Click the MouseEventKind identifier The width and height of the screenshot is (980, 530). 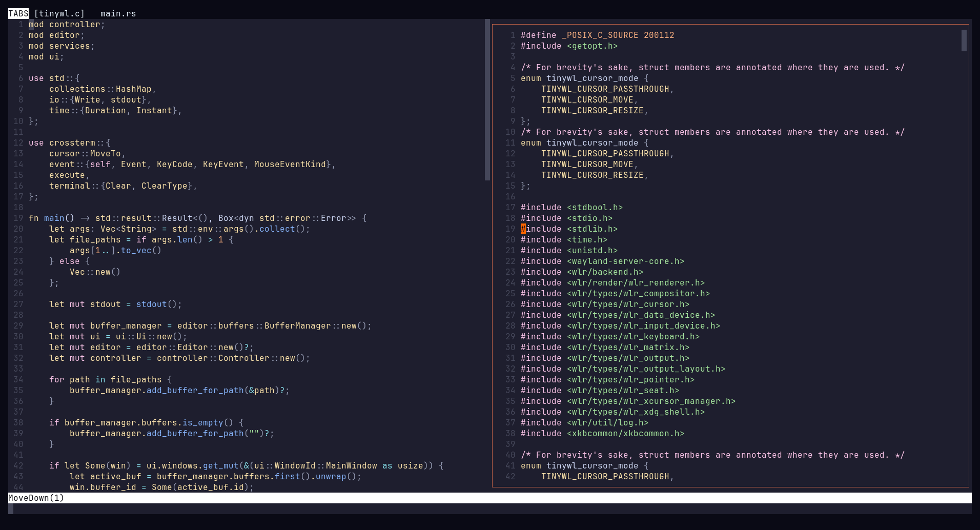pos(290,164)
